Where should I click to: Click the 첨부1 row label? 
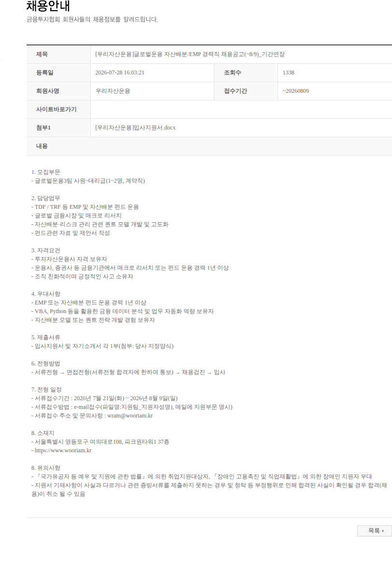pyautogui.click(x=43, y=128)
